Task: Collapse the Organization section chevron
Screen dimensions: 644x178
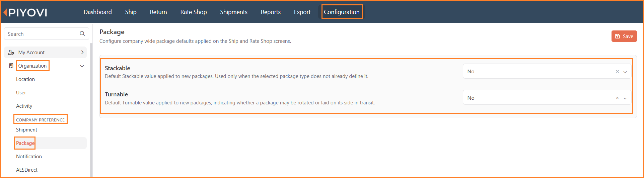Action: (82, 66)
